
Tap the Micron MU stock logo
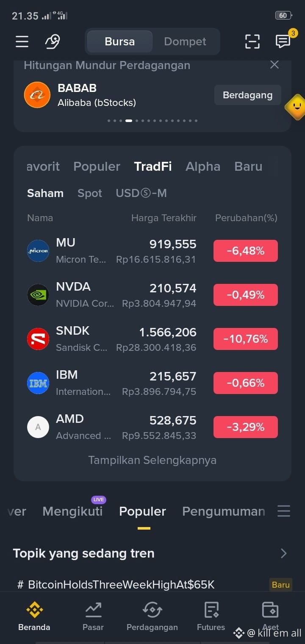pos(38,251)
